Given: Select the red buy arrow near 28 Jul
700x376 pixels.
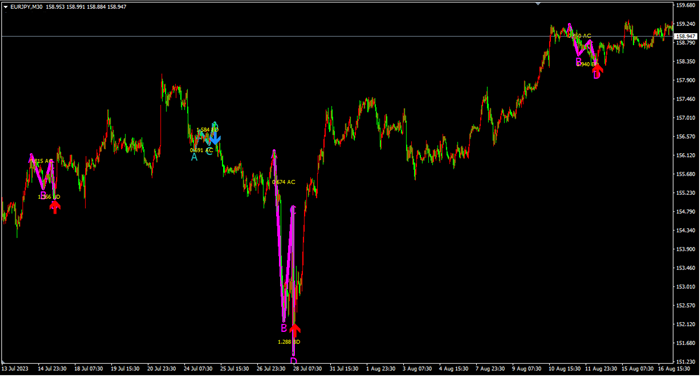Looking at the screenshot, I should point(295,331).
